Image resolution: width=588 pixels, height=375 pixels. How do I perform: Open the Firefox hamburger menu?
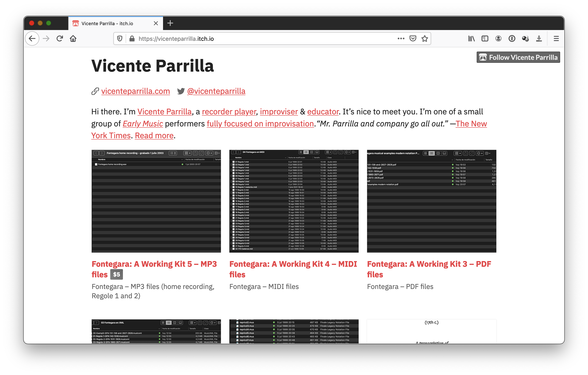pos(556,39)
